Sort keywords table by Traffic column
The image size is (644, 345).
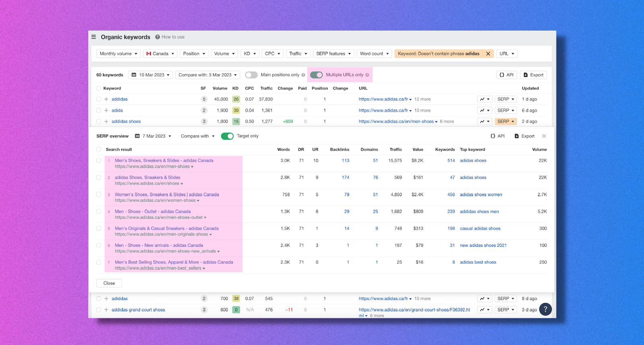266,88
